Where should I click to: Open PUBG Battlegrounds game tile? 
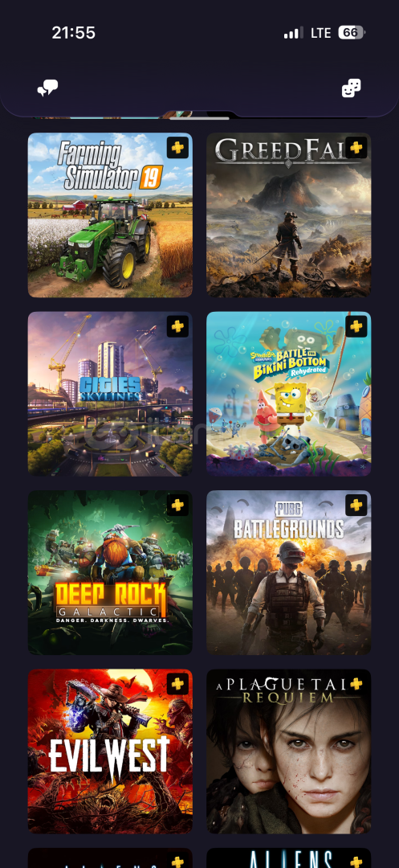289,573
